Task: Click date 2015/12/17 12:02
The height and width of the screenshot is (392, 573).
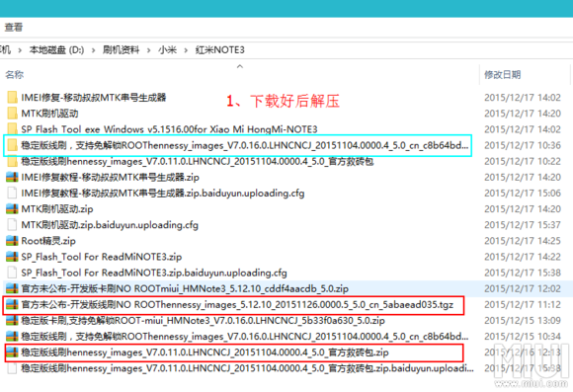Action: pyautogui.click(x=523, y=288)
